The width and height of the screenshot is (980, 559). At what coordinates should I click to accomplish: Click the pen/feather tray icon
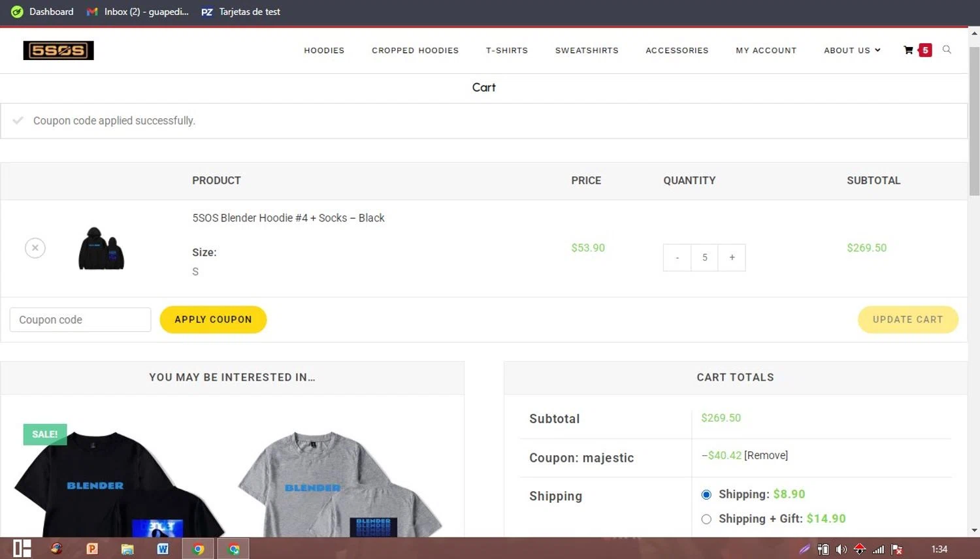(805, 549)
